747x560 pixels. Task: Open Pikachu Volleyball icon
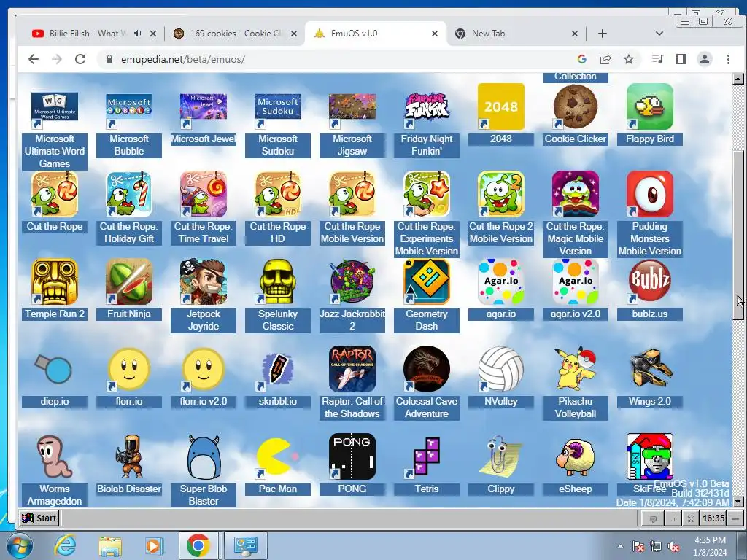click(x=575, y=370)
